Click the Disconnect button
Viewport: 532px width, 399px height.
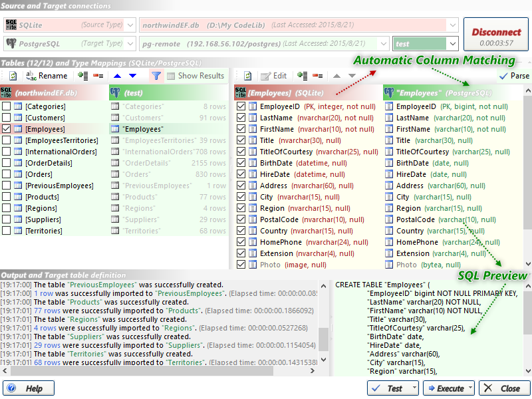(496, 35)
